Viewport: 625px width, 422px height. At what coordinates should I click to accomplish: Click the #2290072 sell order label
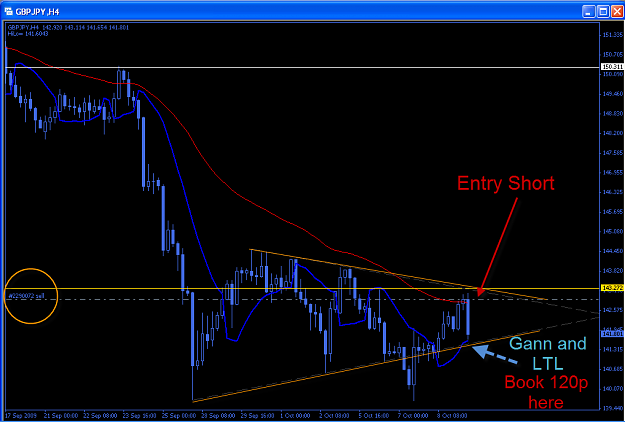(26, 296)
